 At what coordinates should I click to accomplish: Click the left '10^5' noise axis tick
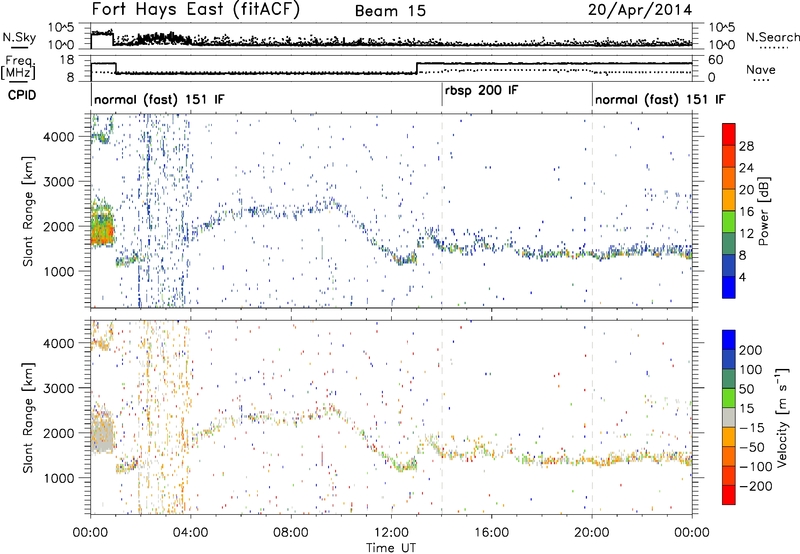[x=61, y=28]
